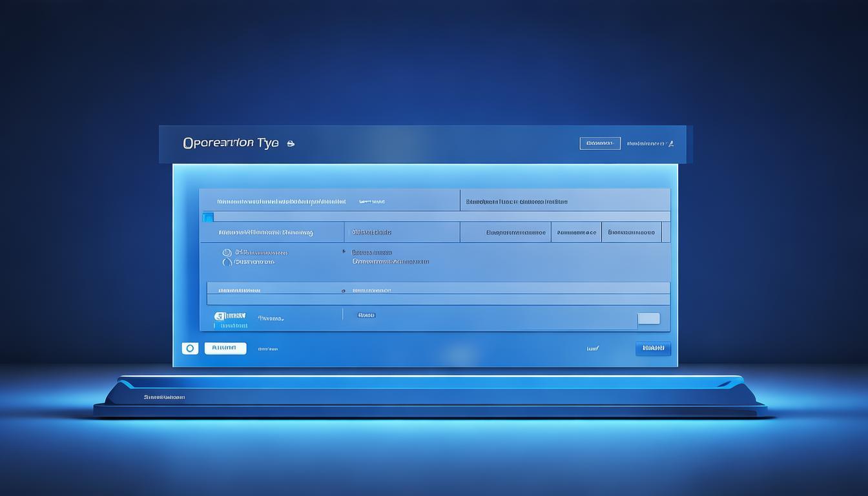Click the pale rectangular button above the blue footer button
The image size is (868, 496).
click(648, 318)
